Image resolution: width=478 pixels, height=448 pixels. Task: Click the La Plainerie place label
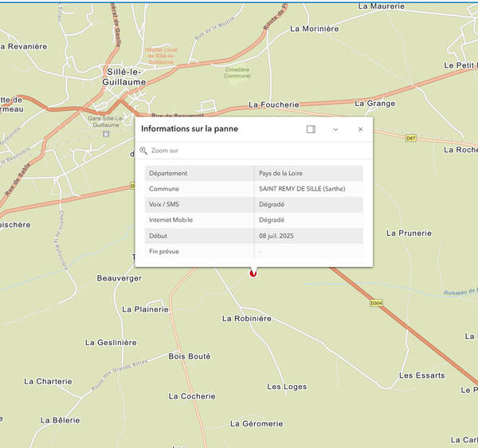click(145, 309)
